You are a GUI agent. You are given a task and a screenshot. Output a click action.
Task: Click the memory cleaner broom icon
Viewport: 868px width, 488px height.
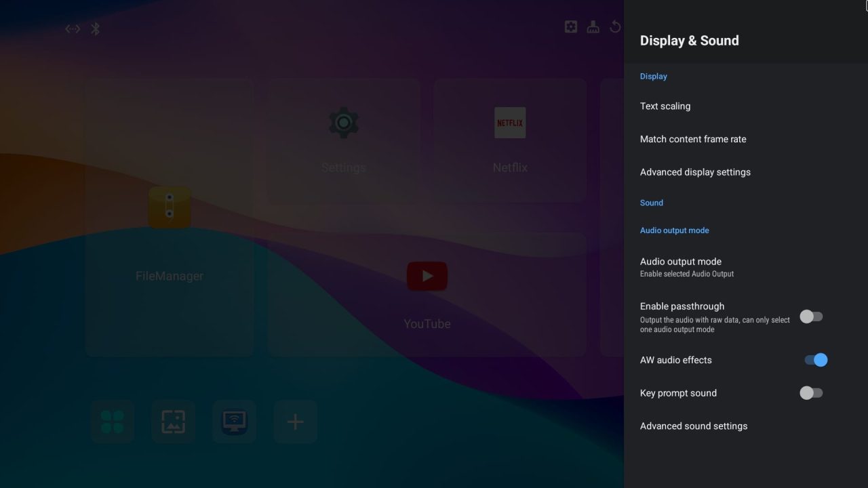[x=593, y=26]
